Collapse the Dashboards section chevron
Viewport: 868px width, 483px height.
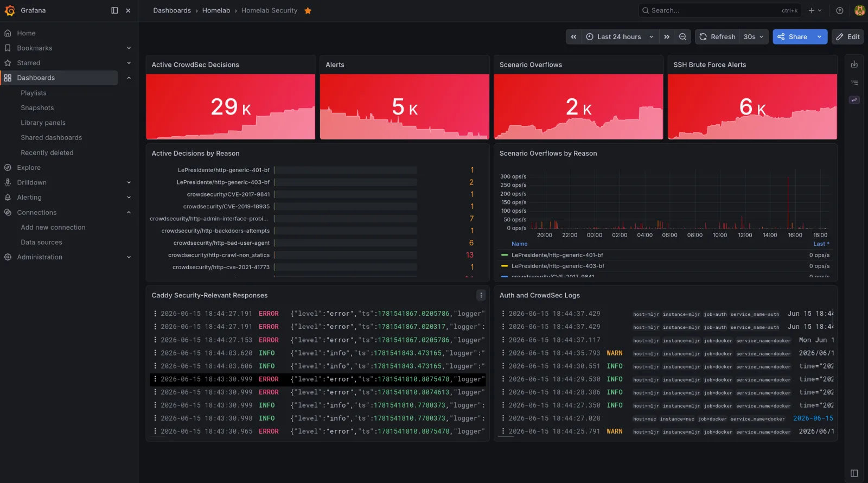tap(129, 78)
